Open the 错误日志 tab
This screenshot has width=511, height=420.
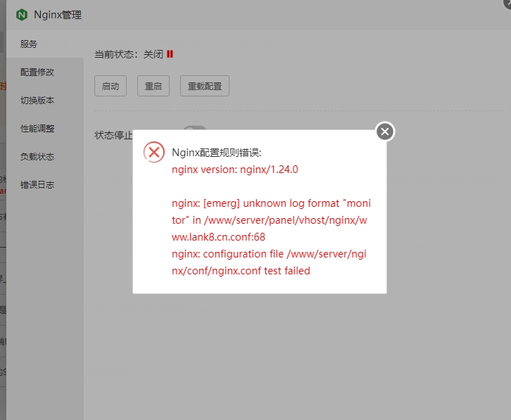(45, 185)
